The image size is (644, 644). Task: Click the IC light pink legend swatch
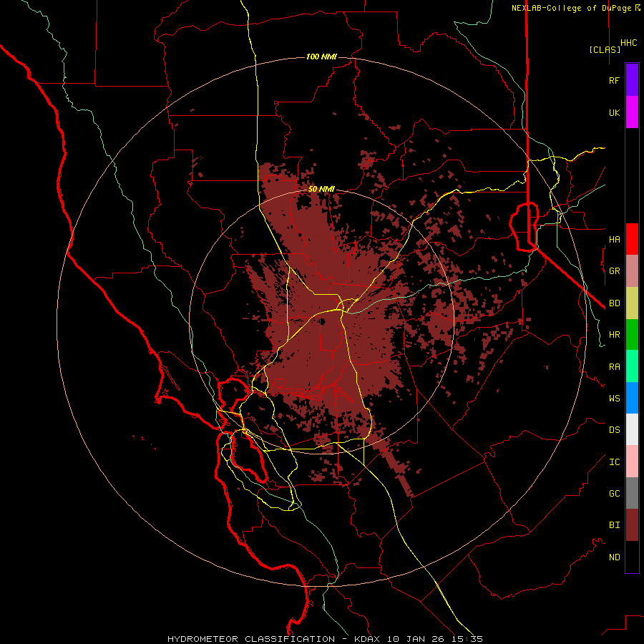point(632,462)
